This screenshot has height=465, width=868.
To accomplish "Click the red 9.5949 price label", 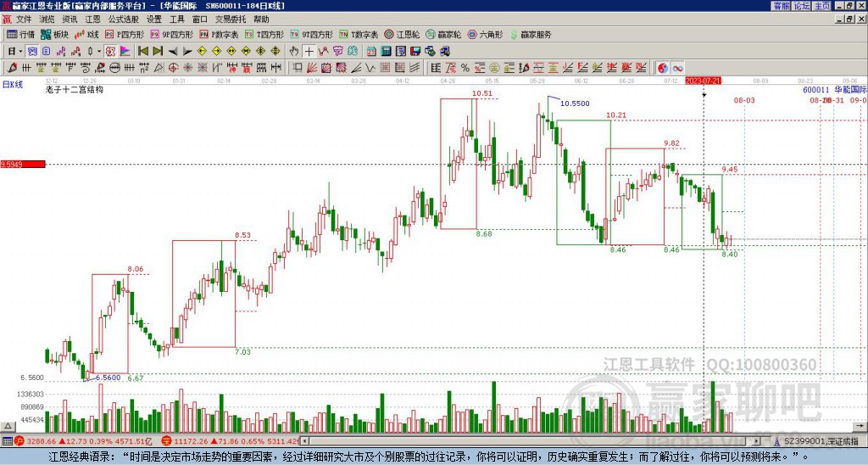I will pos(23,164).
